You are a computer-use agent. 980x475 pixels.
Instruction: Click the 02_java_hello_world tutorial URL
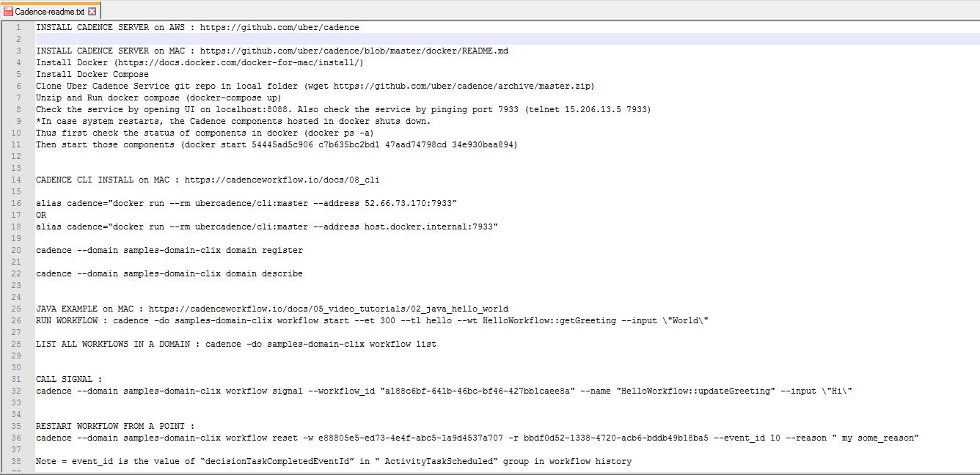328,309
